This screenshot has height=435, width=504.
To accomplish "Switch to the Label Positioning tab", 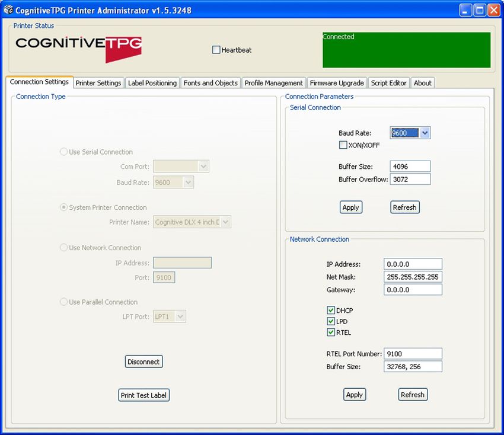I will [152, 83].
